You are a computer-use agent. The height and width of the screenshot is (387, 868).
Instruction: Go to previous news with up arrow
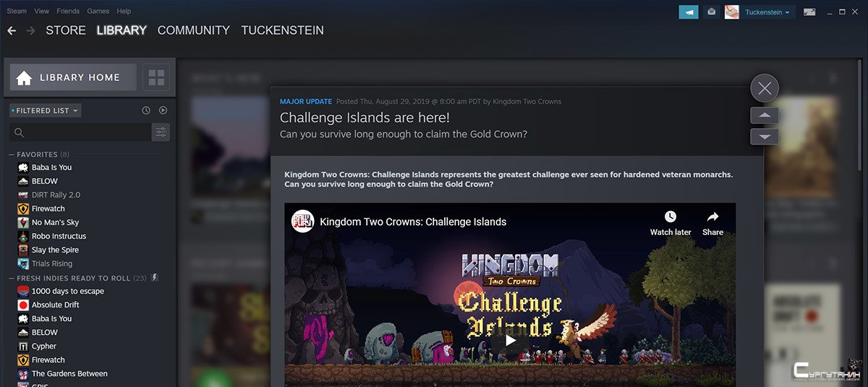[765, 116]
